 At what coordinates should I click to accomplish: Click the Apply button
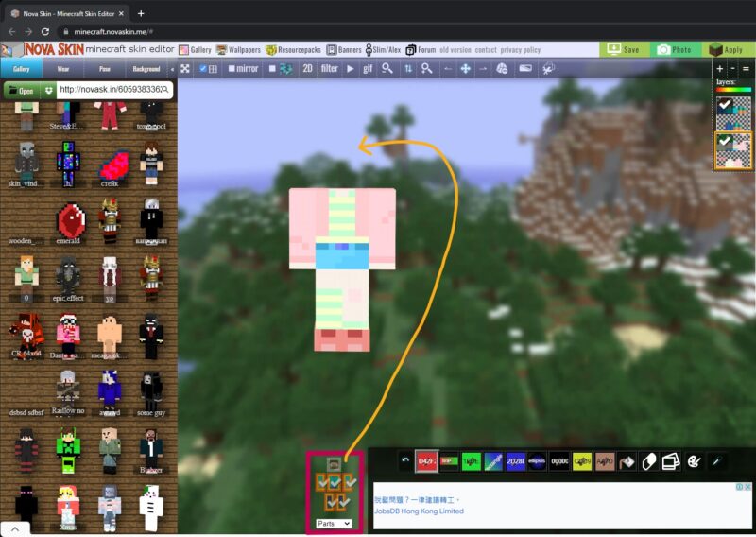729,50
